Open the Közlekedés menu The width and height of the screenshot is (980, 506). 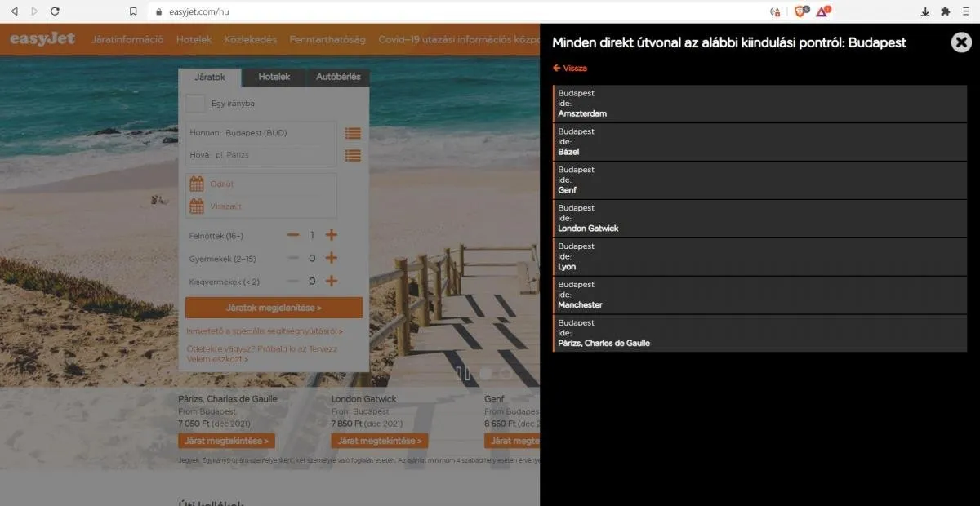(x=250, y=39)
